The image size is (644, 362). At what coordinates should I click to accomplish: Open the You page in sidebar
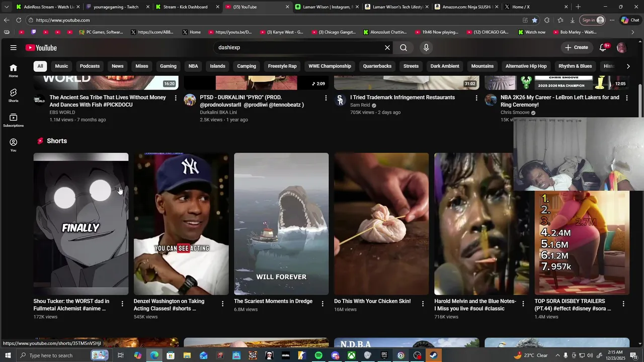coord(13,145)
